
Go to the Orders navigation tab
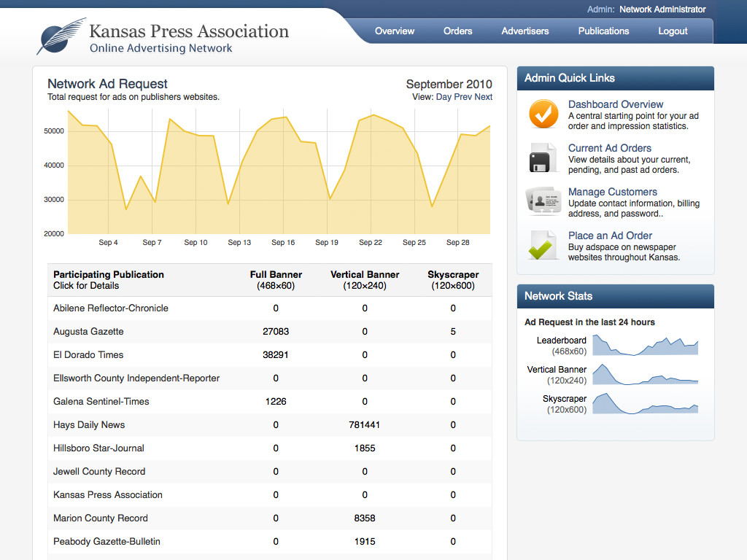click(x=458, y=31)
